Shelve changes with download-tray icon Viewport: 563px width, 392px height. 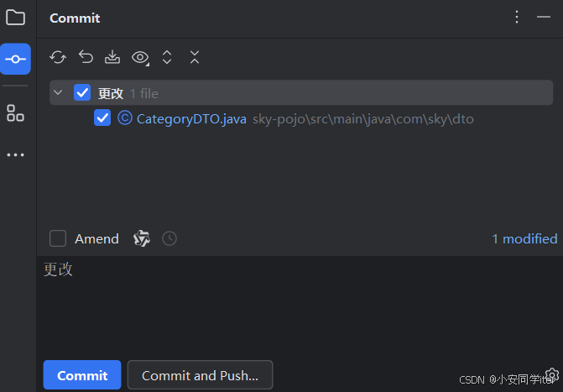(112, 57)
